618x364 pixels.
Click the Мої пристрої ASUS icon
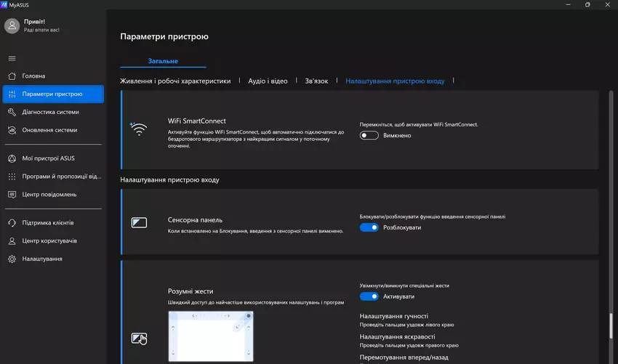click(12, 158)
